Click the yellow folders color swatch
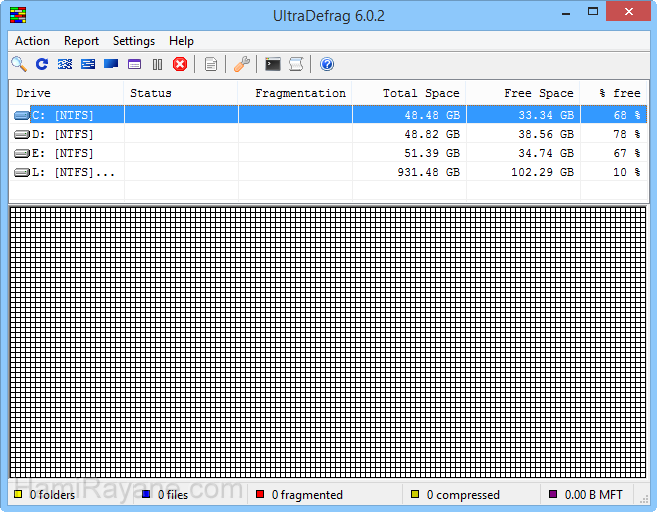Viewport: 657px width, 512px height. [x=18, y=494]
